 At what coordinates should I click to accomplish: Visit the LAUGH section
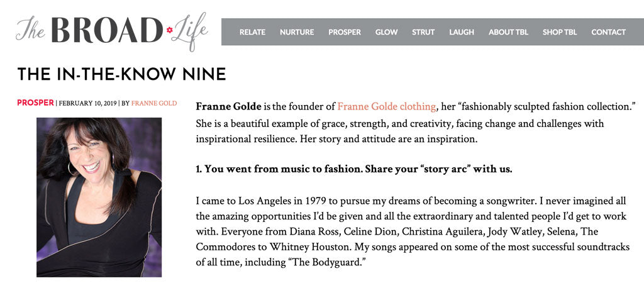(462, 32)
